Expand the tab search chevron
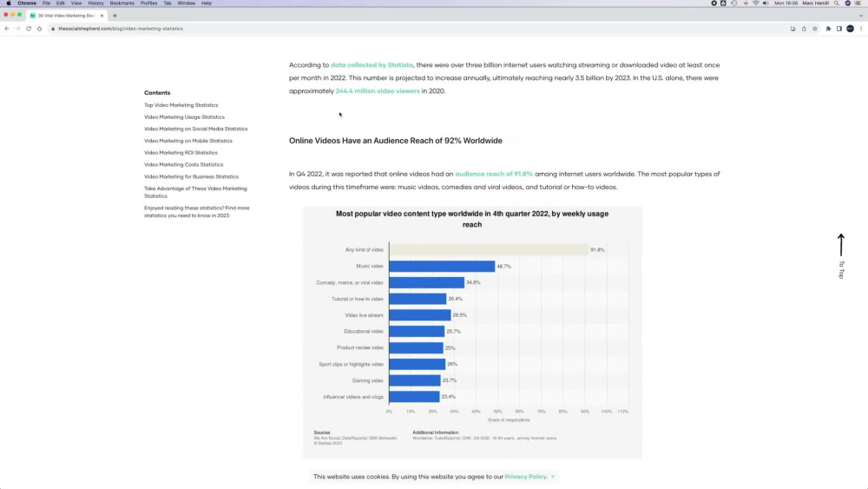868x489 pixels. [x=861, y=16]
